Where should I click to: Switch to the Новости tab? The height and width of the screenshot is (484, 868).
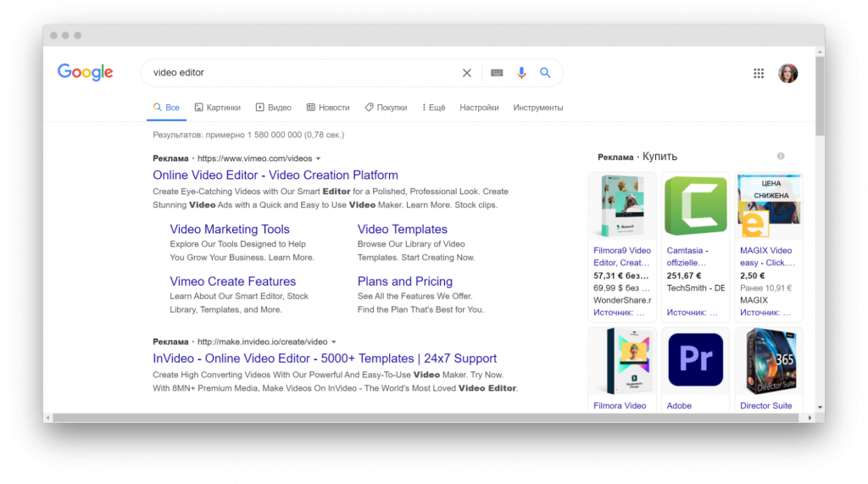(328, 108)
